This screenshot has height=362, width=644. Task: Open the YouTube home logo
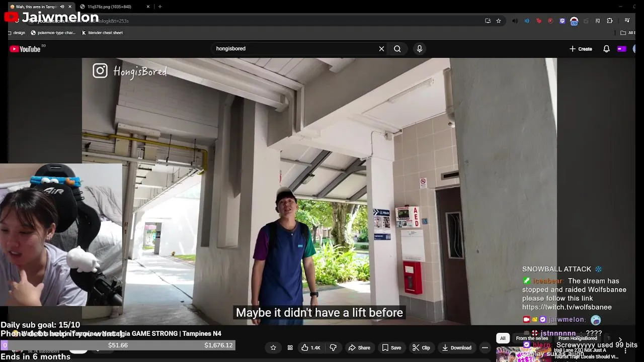tap(25, 49)
